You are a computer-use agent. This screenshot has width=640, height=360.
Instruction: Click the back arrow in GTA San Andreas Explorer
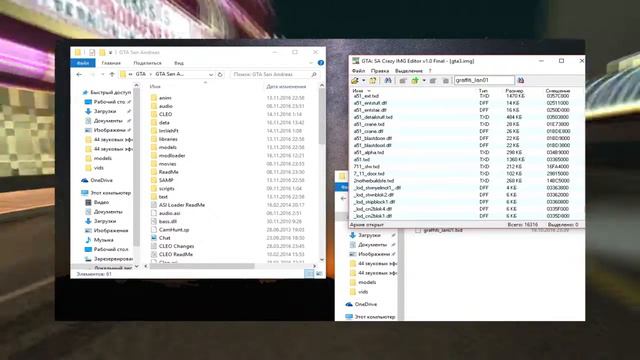79,74
